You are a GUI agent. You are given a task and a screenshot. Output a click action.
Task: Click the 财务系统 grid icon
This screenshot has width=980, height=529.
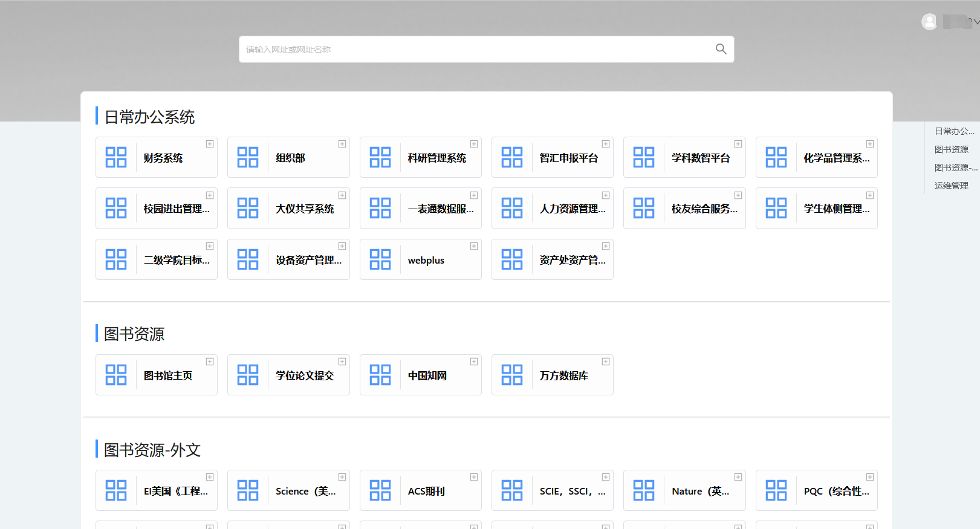point(116,157)
